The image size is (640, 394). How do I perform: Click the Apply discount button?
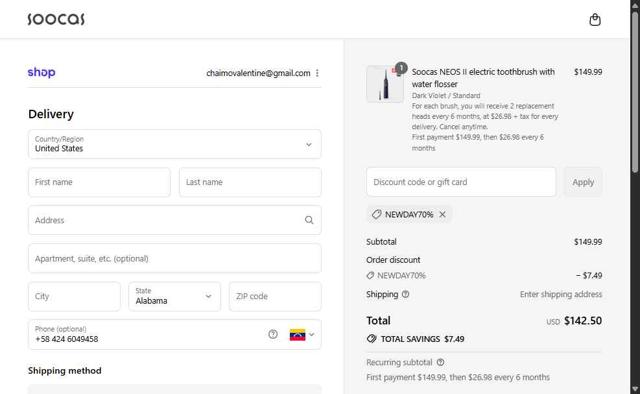pyautogui.click(x=583, y=182)
